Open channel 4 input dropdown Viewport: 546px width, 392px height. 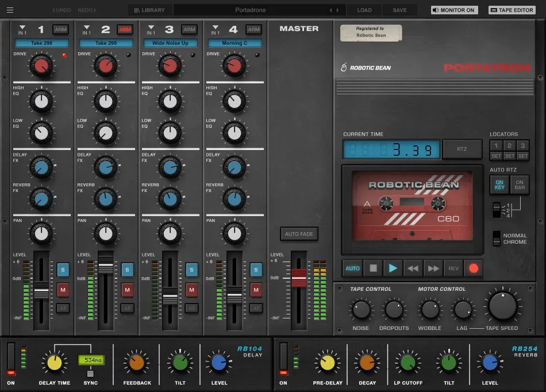(x=216, y=29)
